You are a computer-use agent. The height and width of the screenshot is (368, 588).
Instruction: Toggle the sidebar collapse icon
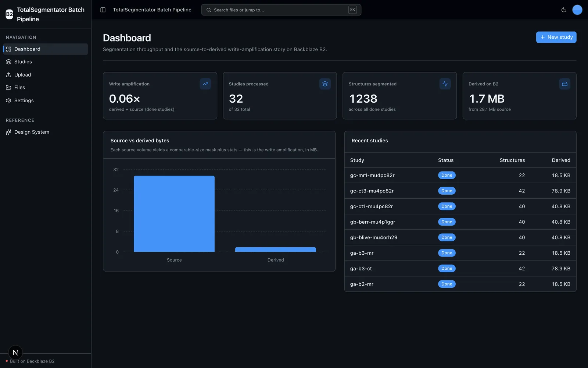[103, 10]
